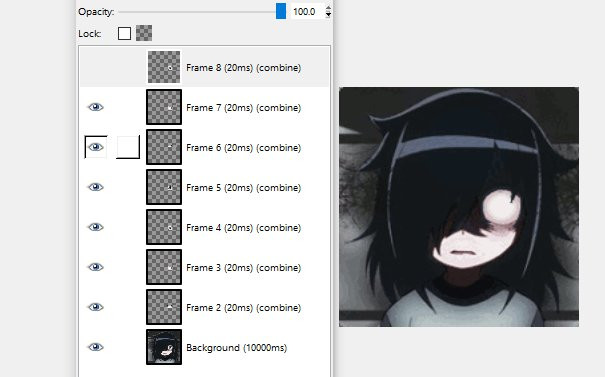
Task: Select the Frame 2 layer thumbnail
Action: click(x=164, y=307)
